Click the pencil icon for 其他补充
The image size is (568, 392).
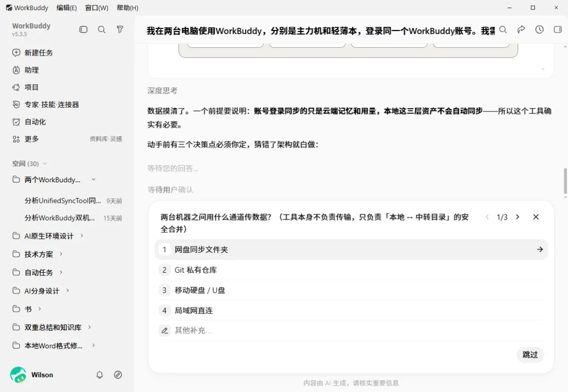165,331
